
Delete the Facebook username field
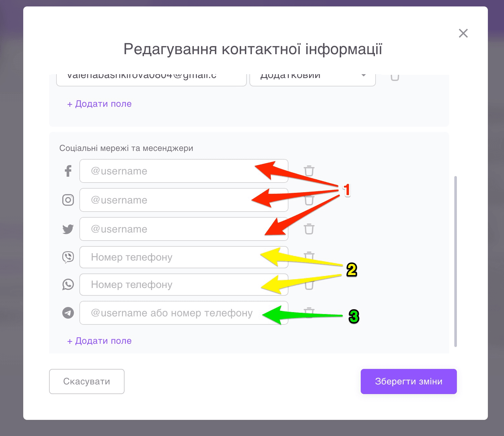pos(309,171)
